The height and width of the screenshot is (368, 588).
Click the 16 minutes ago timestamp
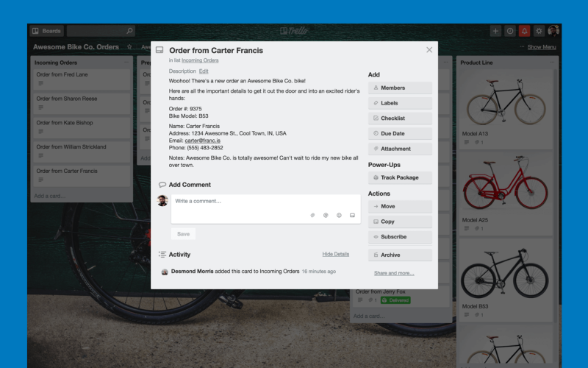319,272
